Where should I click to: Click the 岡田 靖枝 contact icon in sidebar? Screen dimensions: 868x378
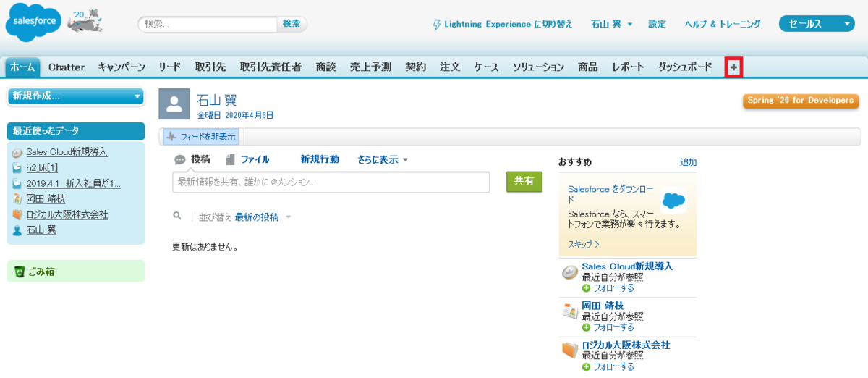pos(17,199)
